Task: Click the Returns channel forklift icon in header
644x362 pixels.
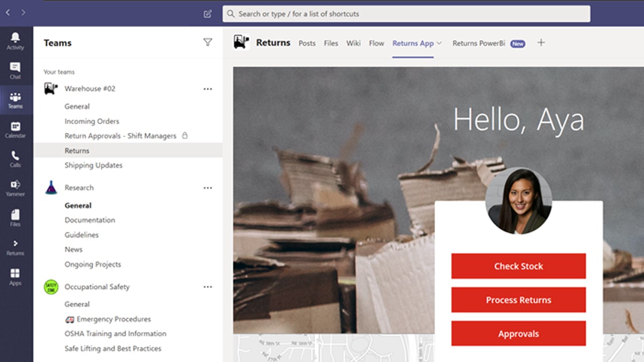Action: point(242,42)
